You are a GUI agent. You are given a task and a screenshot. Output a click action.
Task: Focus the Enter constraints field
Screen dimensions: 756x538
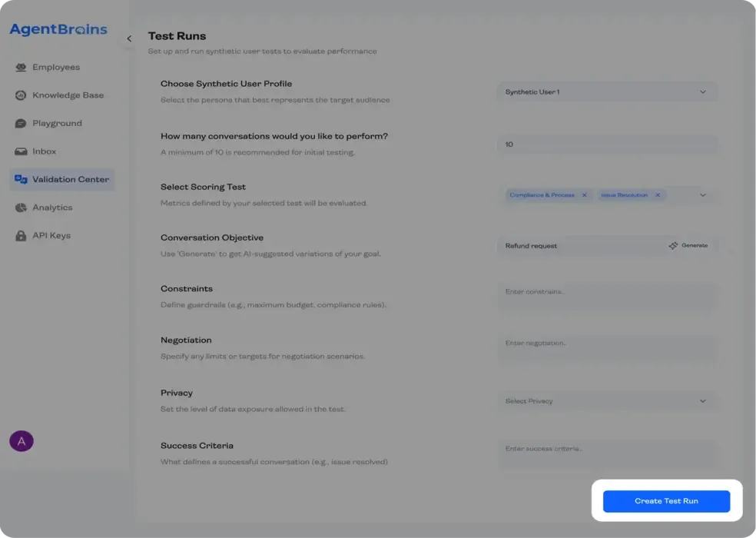[x=606, y=297]
